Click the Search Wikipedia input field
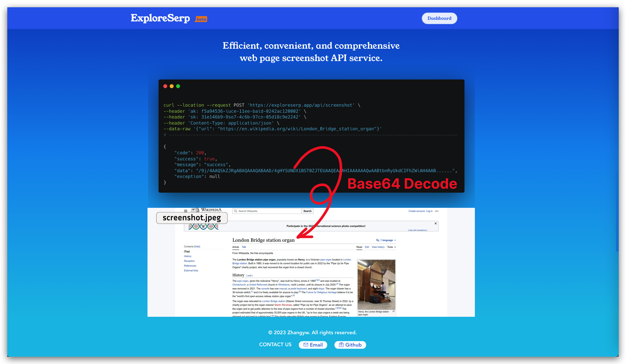Viewport: 626px width, 364px height. pos(267,211)
